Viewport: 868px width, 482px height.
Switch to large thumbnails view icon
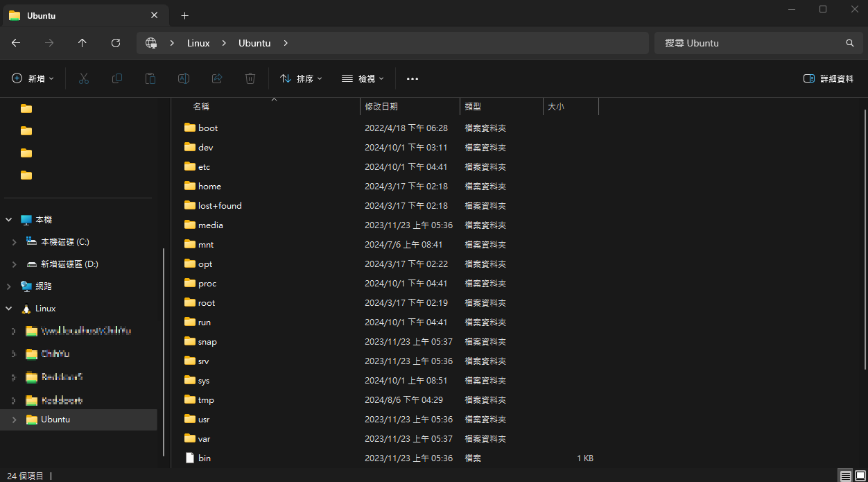click(860, 476)
